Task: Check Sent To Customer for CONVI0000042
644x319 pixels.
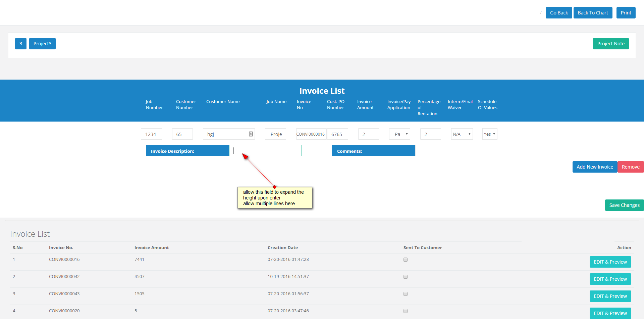Action: [406, 277]
